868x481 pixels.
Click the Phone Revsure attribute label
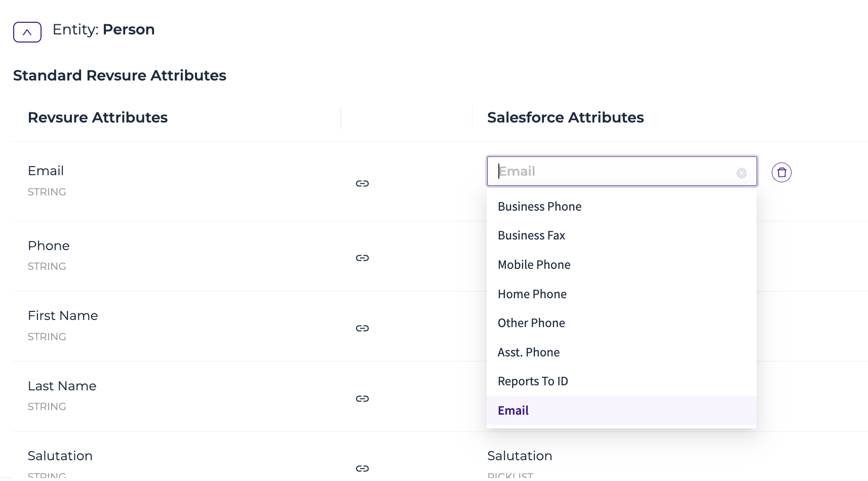[49, 246]
